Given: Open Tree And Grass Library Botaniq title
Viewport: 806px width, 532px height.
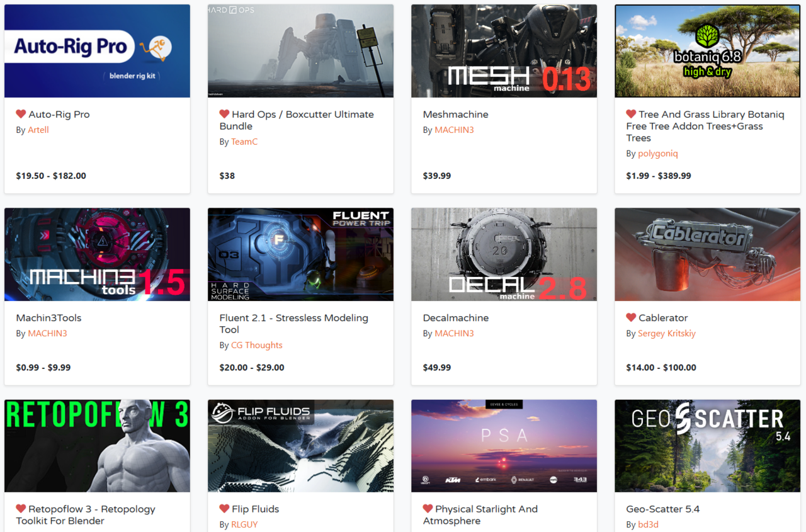Looking at the screenshot, I should tap(705, 126).
